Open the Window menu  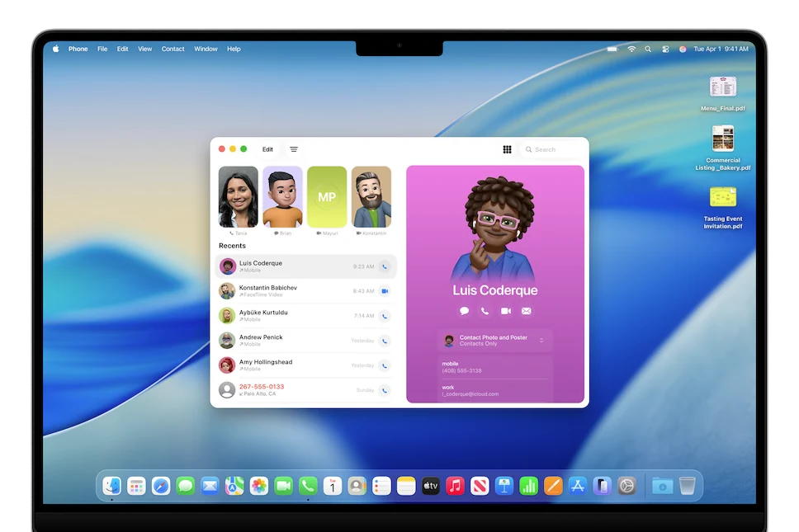(x=206, y=49)
